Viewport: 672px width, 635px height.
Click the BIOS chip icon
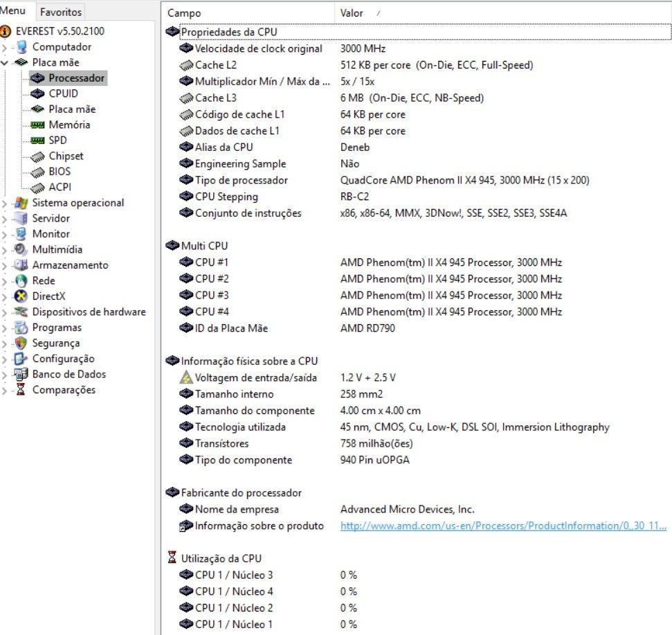[37, 172]
